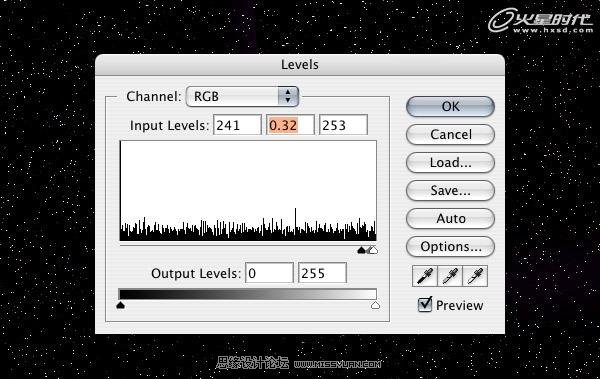600x379 pixels.
Task: Open the Options... dialog
Action: click(450, 246)
